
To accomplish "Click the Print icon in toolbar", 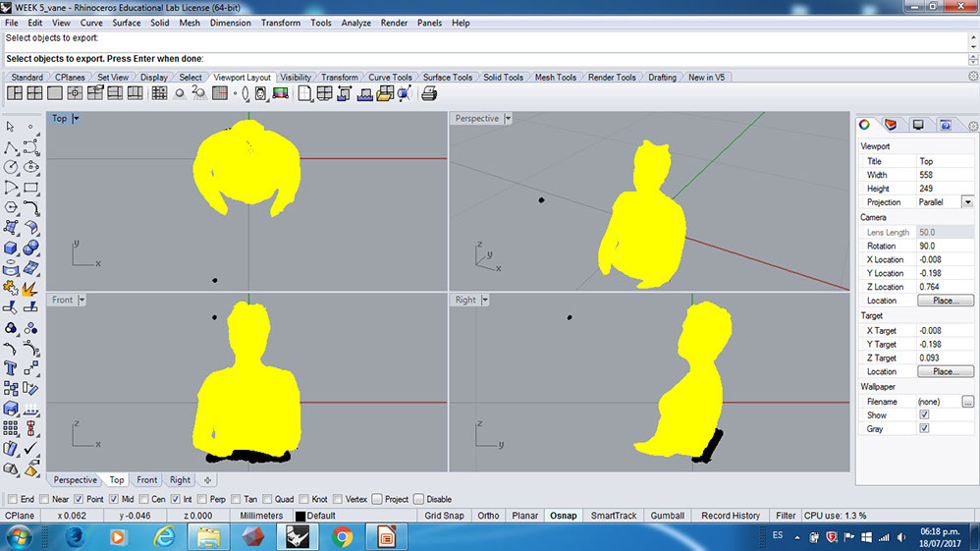I will 429,94.
